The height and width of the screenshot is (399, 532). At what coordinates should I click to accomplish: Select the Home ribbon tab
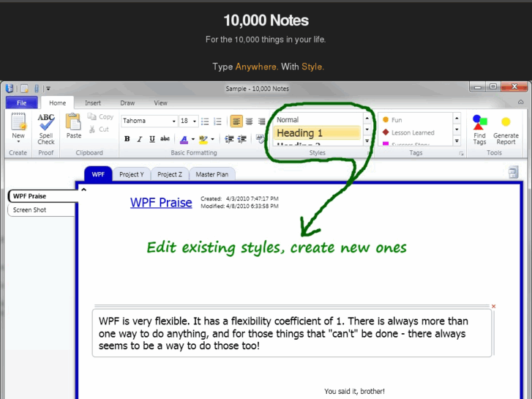[x=57, y=103]
